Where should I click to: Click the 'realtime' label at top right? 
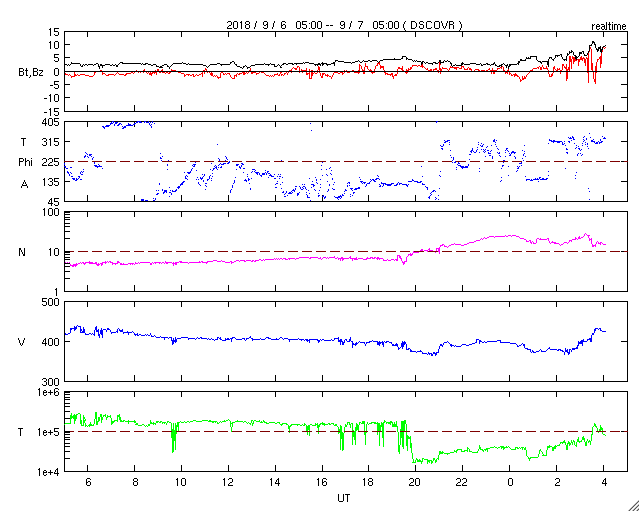(609, 27)
